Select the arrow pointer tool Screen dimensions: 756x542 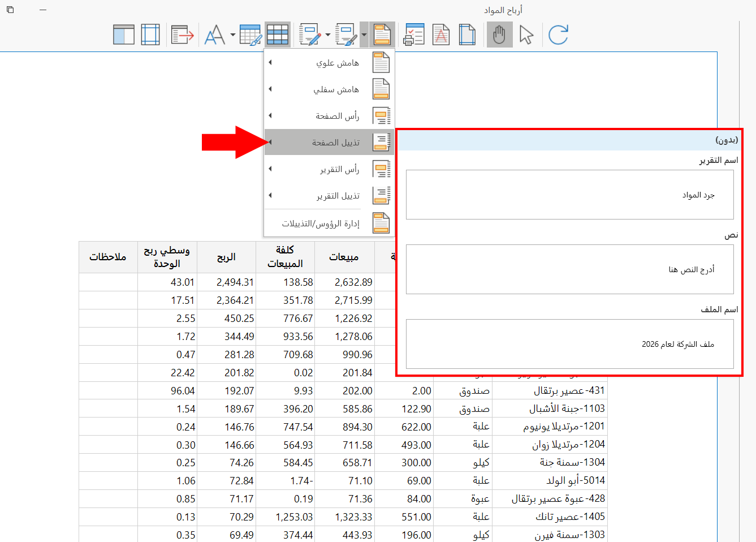pos(526,35)
